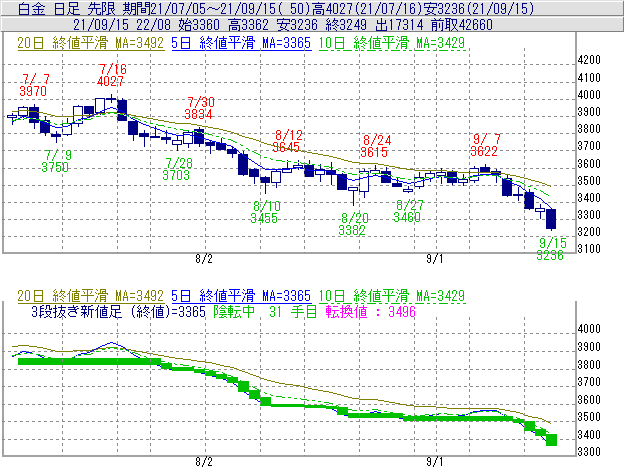This screenshot has height=475, width=624.
Task: Click the 8/20 3382 low annotation
Action: click(353, 224)
